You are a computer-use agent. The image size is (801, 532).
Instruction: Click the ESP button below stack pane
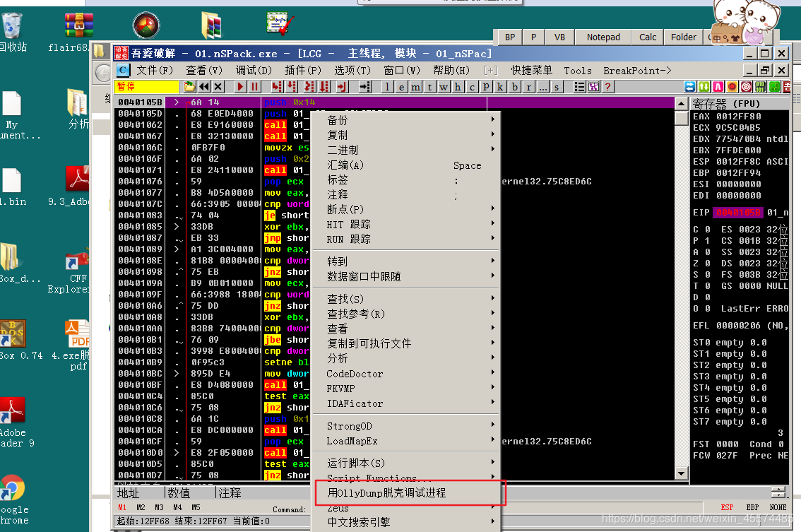pos(727,507)
